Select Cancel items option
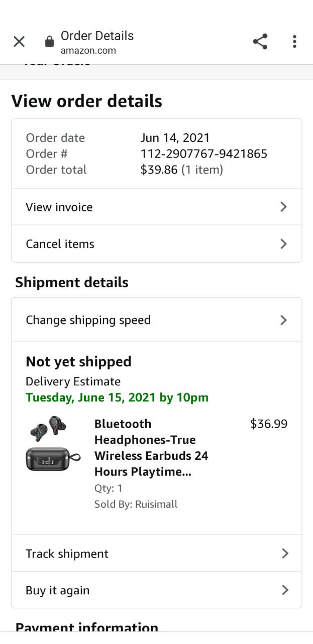Image resolution: width=313 pixels, height=644 pixels. pyautogui.click(x=60, y=244)
